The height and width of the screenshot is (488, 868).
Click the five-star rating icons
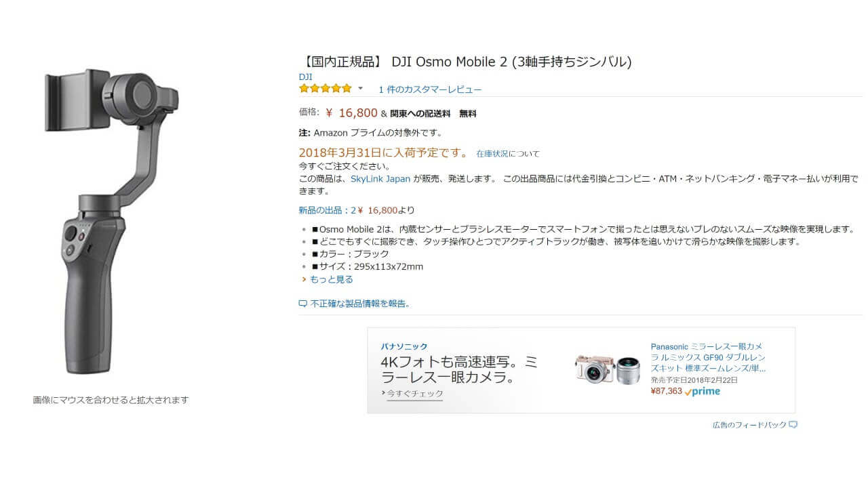coord(325,89)
